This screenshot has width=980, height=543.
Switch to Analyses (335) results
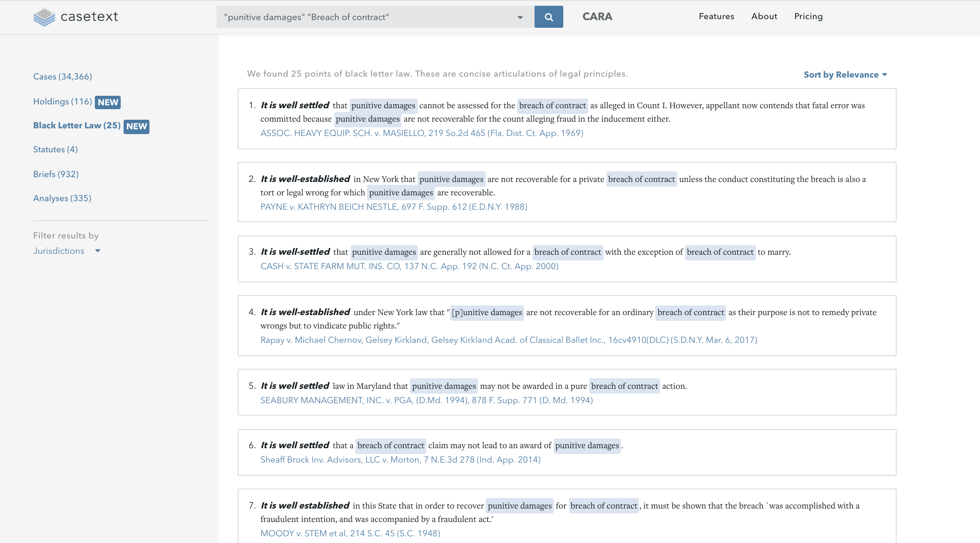pos(62,198)
